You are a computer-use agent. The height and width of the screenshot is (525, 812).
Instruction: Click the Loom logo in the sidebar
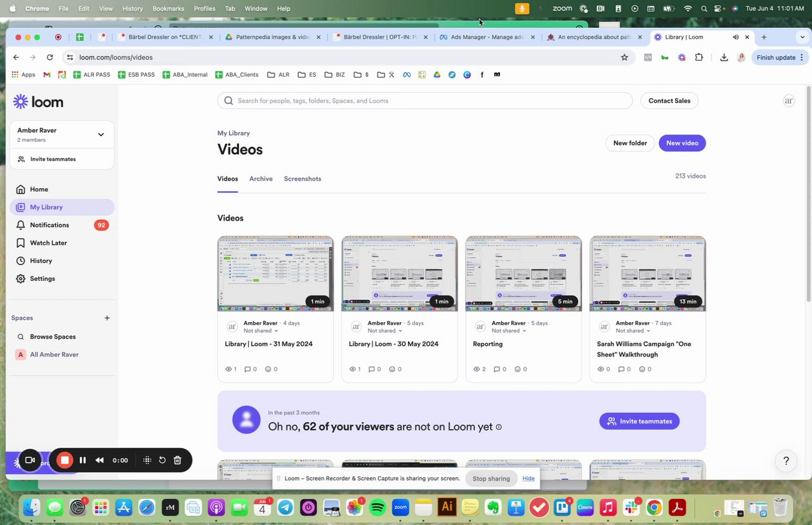[38, 101]
